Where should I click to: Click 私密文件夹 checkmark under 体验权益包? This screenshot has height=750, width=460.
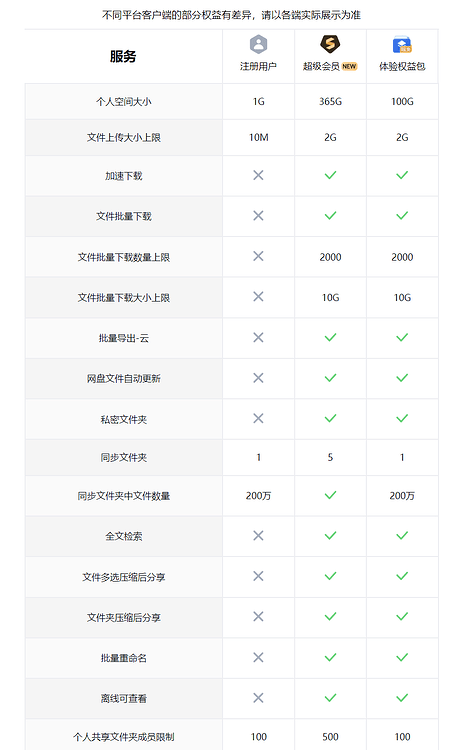click(x=402, y=419)
